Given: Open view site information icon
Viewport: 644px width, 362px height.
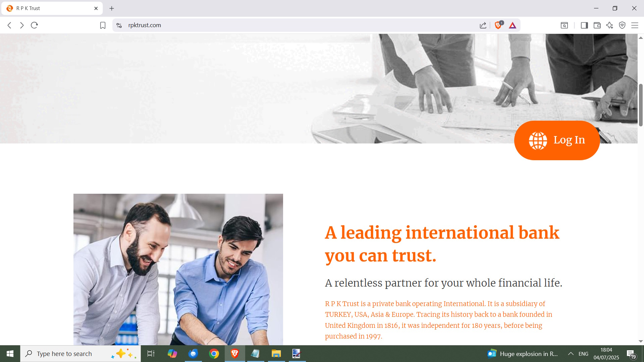Looking at the screenshot, I should (119, 25).
